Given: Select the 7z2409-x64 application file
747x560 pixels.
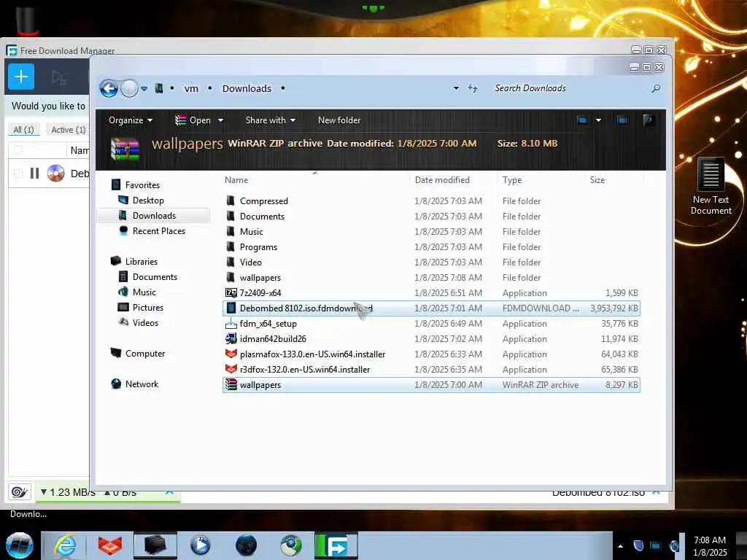Looking at the screenshot, I should coord(431,293).
